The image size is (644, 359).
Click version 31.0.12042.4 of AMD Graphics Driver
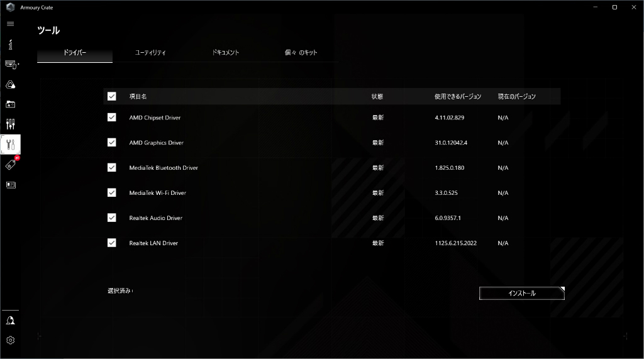point(451,143)
